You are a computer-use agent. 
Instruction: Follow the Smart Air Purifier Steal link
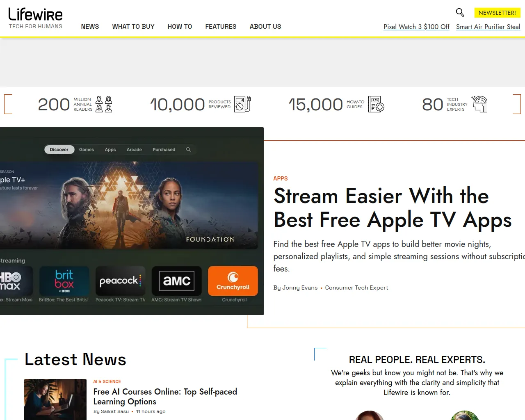pyautogui.click(x=488, y=27)
